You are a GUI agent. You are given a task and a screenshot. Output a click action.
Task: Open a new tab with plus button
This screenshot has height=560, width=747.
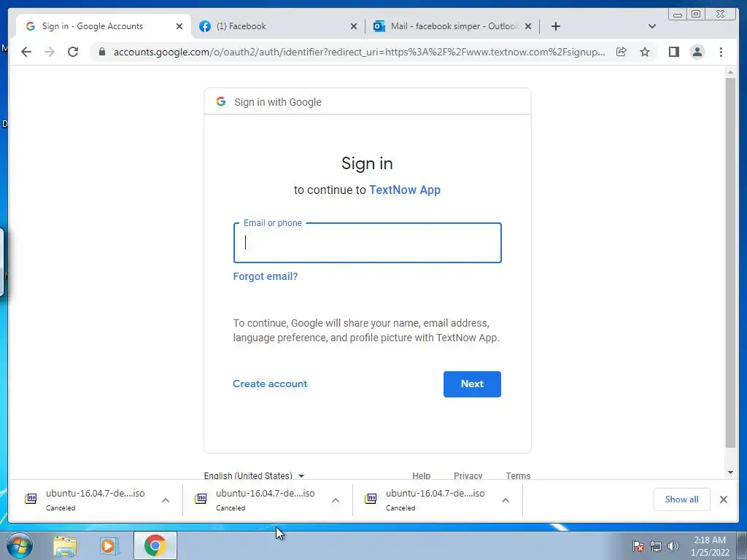click(555, 26)
